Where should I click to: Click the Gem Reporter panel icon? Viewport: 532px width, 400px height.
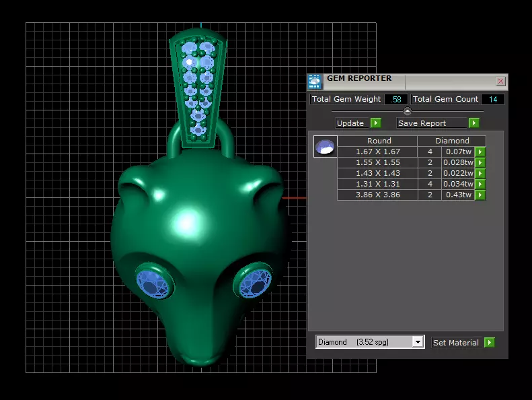click(x=314, y=82)
